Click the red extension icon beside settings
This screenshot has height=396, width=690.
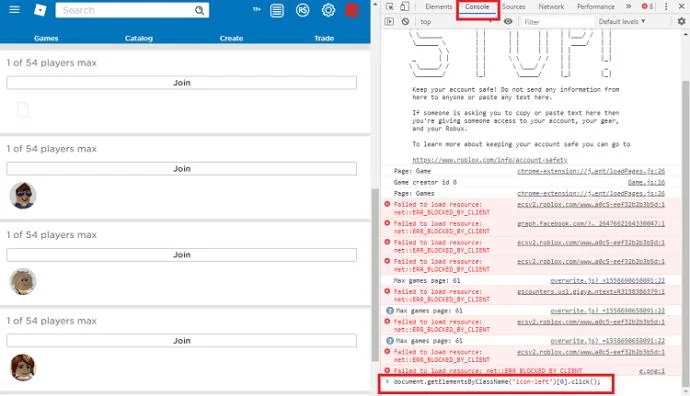tap(352, 10)
